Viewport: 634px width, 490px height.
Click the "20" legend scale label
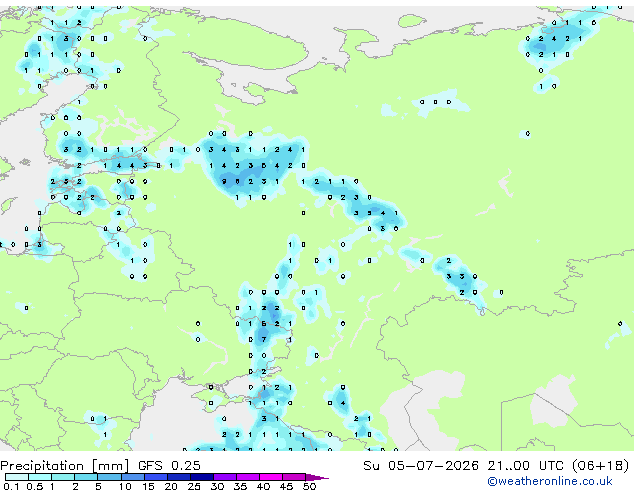coord(171,486)
